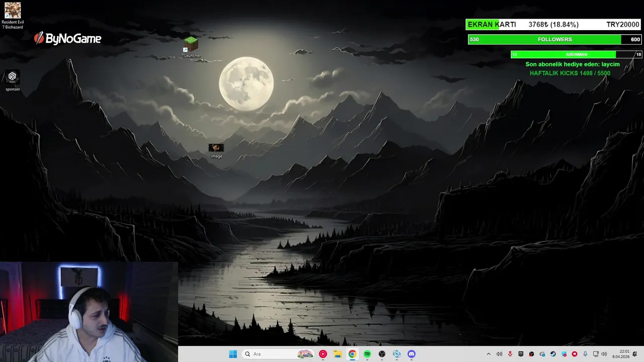Open the volume icon next to the clock

(x=604, y=354)
